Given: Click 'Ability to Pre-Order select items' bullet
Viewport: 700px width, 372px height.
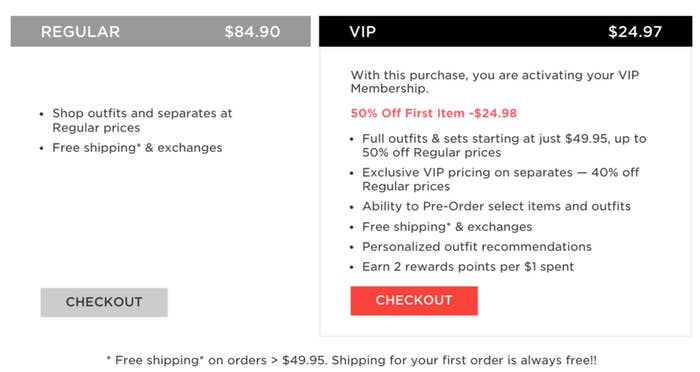Looking at the screenshot, I should (496, 206).
